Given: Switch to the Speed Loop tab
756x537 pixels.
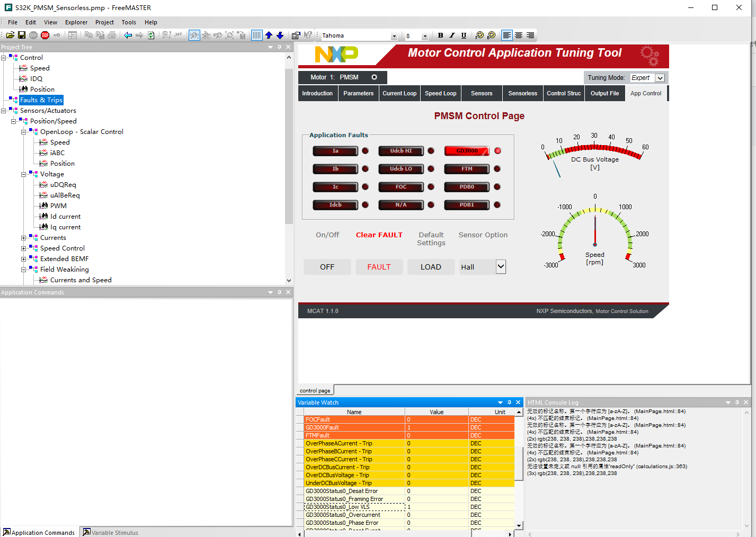Looking at the screenshot, I should pyautogui.click(x=440, y=93).
